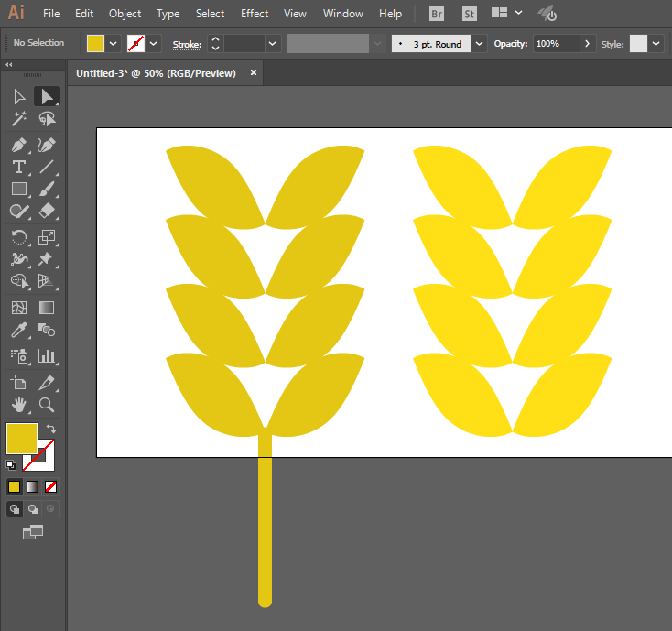Select the Blend tool
672x631 pixels.
(x=47, y=330)
